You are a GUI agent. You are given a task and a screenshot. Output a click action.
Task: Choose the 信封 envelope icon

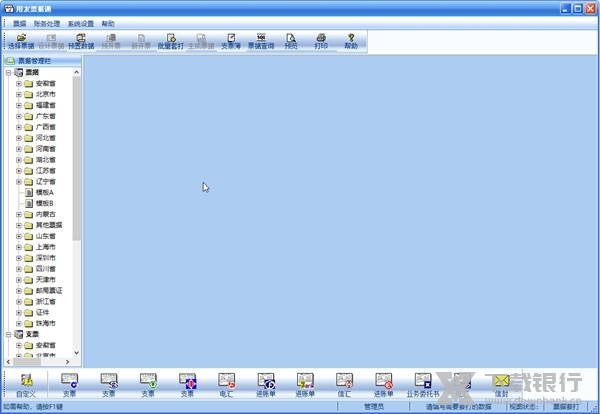click(x=500, y=383)
